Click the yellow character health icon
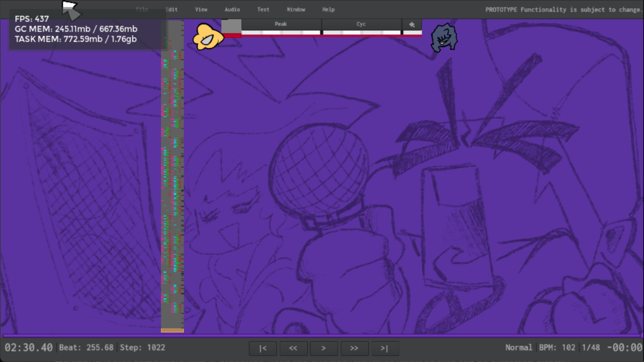The image size is (644, 362). 208,37
